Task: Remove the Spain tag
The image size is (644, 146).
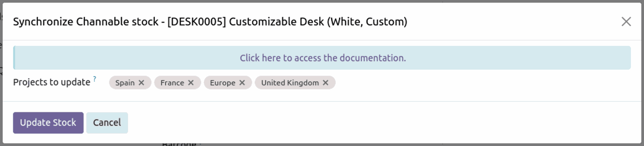Action: 142,83
